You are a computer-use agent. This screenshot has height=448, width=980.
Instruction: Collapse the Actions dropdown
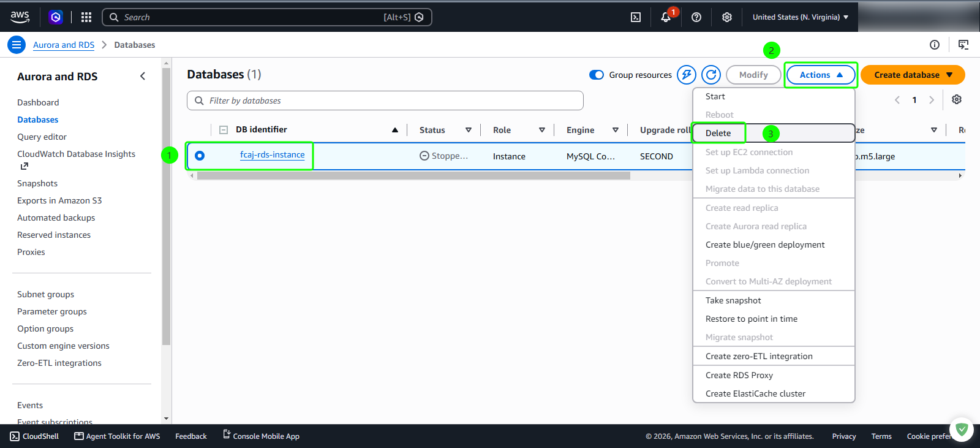pos(821,75)
